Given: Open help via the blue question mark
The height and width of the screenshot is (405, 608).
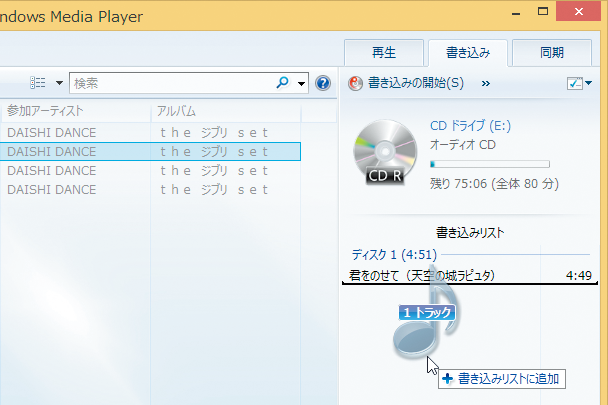Looking at the screenshot, I should point(323,83).
